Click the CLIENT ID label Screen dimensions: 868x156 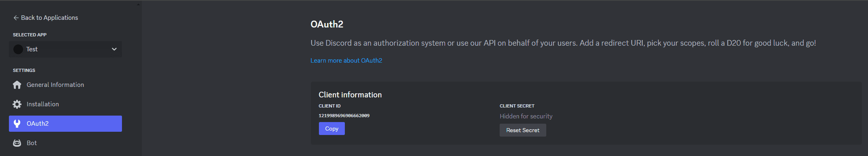pos(329,106)
